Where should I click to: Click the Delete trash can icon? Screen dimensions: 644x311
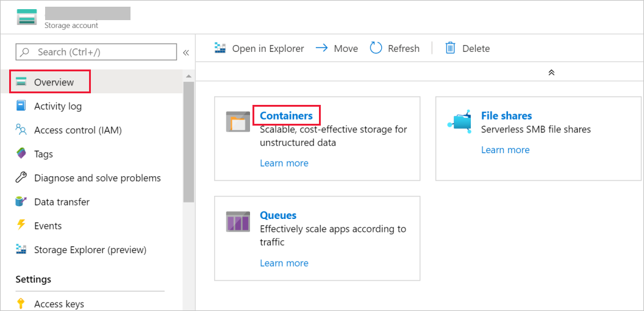450,48
